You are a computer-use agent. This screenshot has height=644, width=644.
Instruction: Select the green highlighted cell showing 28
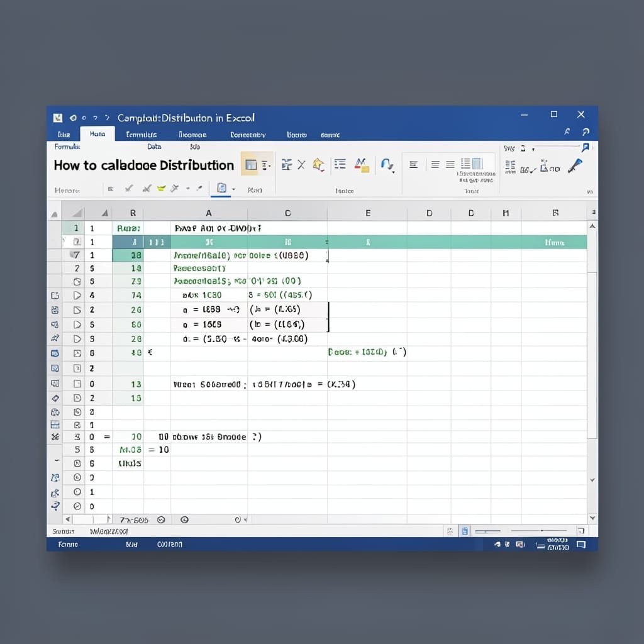(128, 255)
